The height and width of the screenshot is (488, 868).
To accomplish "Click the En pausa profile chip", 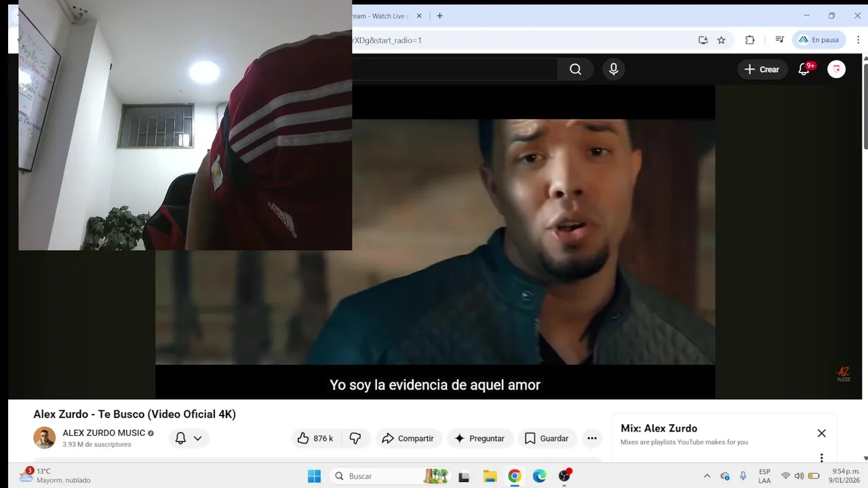I will (x=818, y=40).
